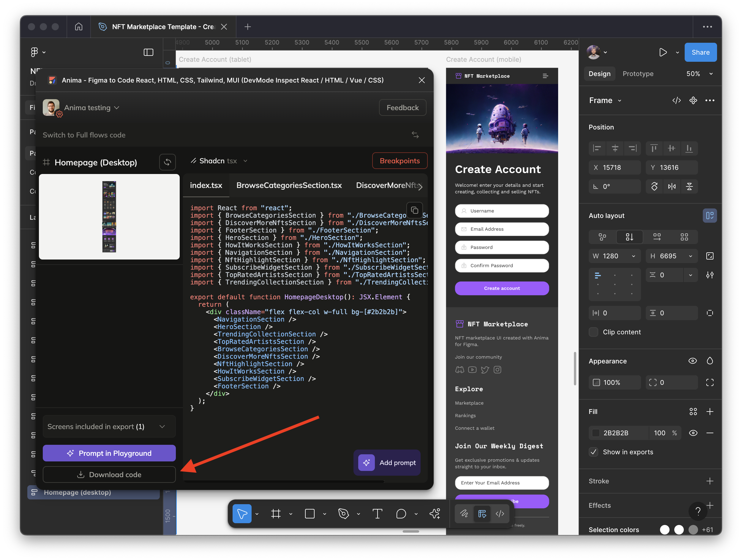Open the 50% zoom dropdown

click(x=700, y=74)
